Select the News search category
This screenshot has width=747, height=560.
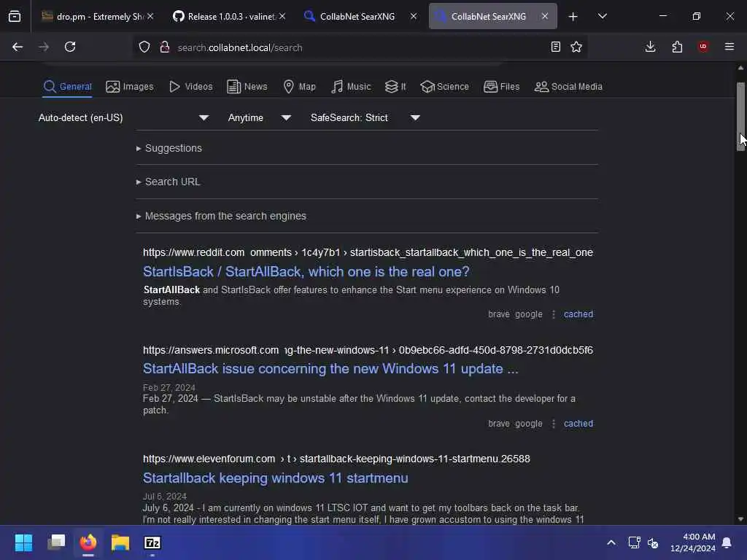click(x=247, y=87)
